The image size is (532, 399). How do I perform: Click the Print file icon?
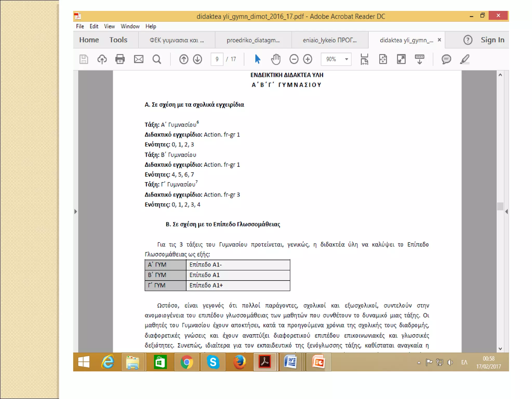pos(120,59)
